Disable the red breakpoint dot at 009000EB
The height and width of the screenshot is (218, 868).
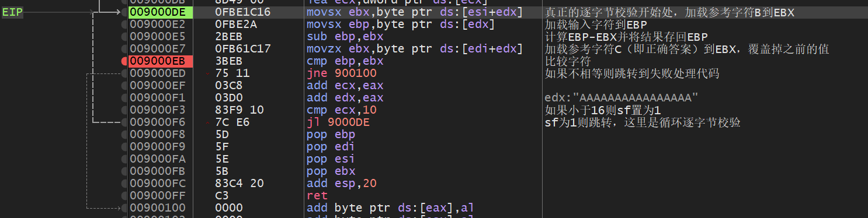(124, 61)
